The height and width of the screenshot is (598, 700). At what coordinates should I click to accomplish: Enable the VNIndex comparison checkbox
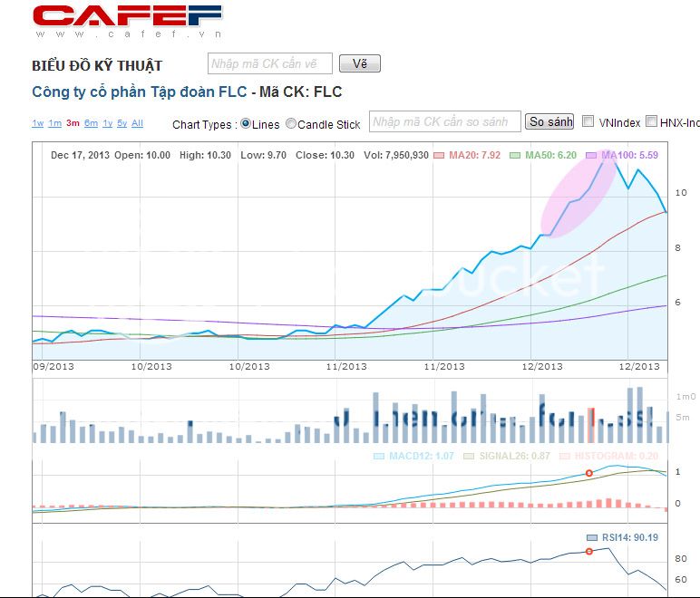pyautogui.click(x=588, y=121)
